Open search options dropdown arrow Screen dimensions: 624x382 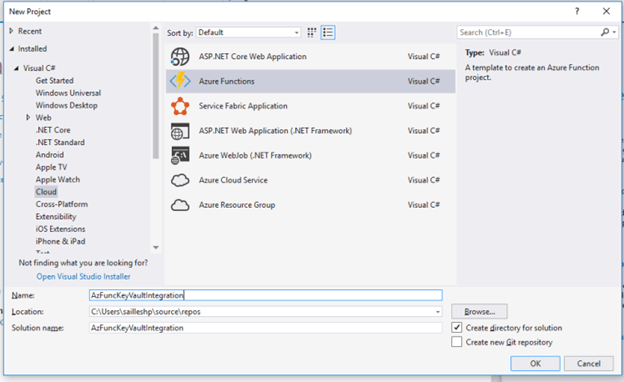click(614, 32)
